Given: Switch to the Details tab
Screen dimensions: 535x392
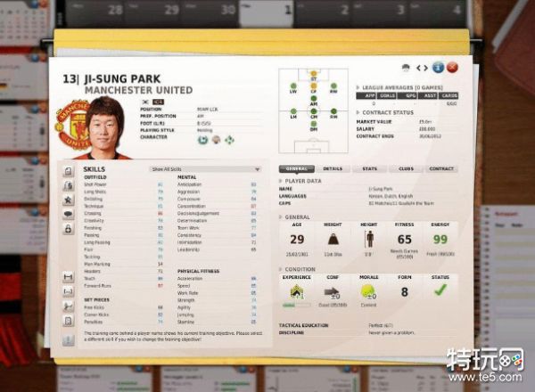Looking at the screenshot, I should click(333, 168).
